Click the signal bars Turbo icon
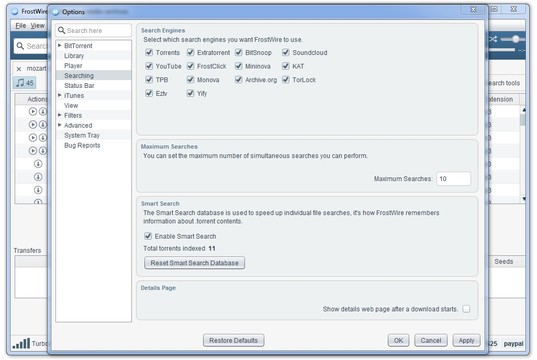 point(21,343)
